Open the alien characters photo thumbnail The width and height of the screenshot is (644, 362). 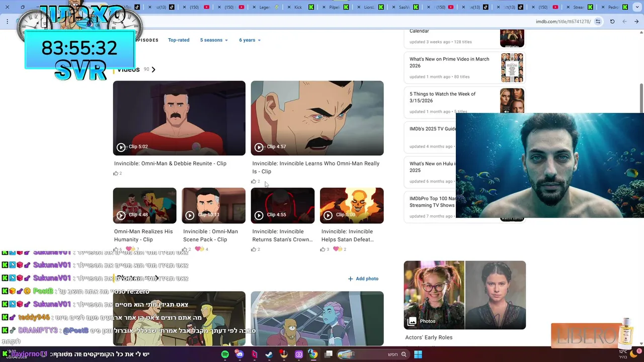pos(317,319)
